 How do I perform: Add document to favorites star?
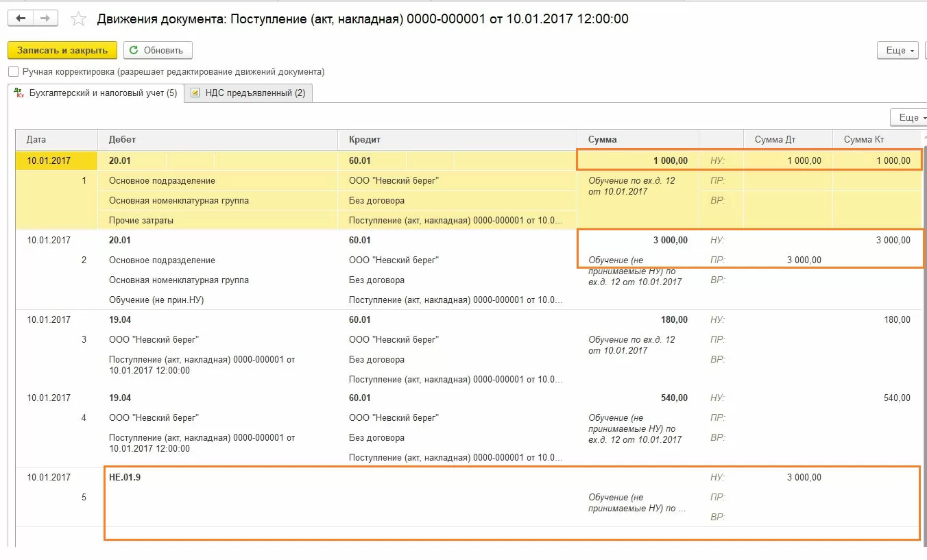79,19
